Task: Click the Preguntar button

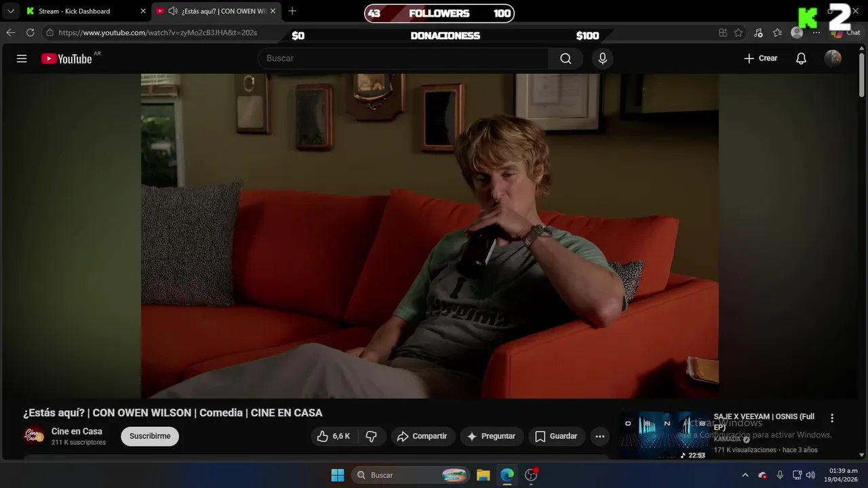Action: (x=492, y=436)
